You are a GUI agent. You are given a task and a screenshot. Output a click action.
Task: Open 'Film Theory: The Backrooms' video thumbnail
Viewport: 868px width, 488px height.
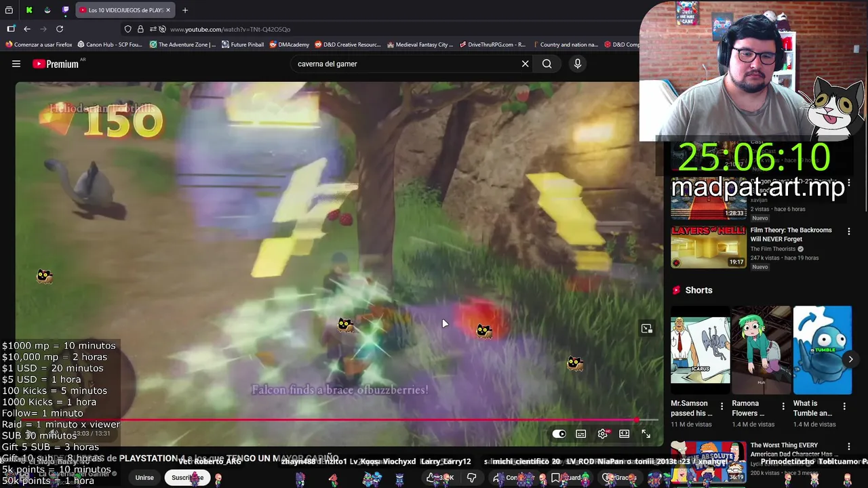709,247
